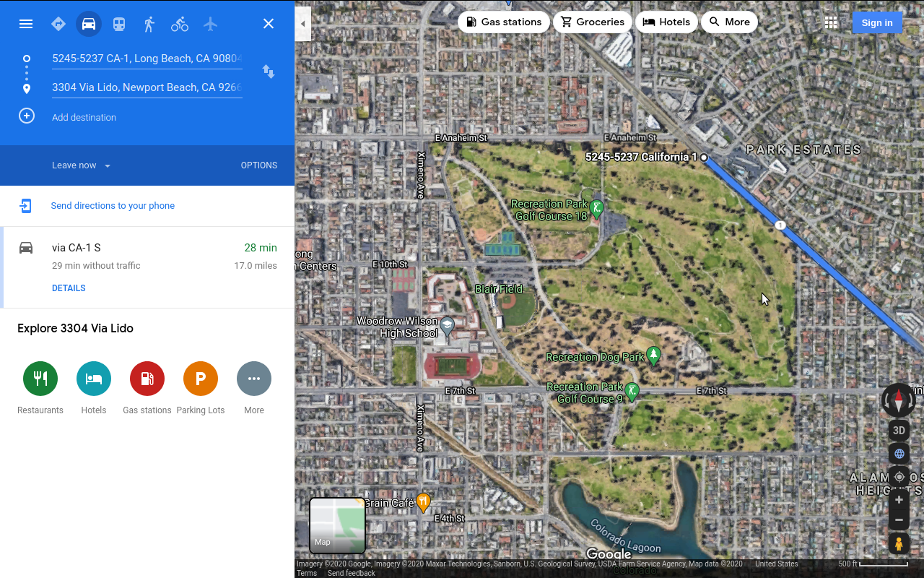Edit the 3304 Via Lido destination field
This screenshot has height=578, width=924.
[147, 87]
